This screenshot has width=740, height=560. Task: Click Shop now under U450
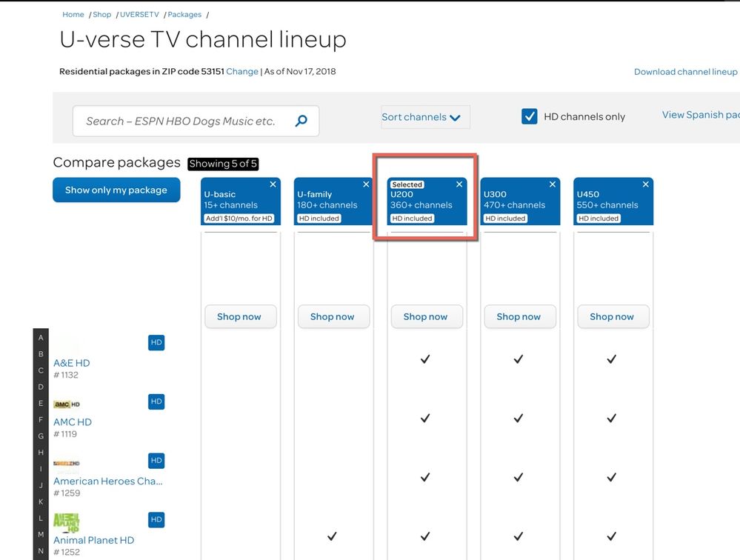coord(611,316)
